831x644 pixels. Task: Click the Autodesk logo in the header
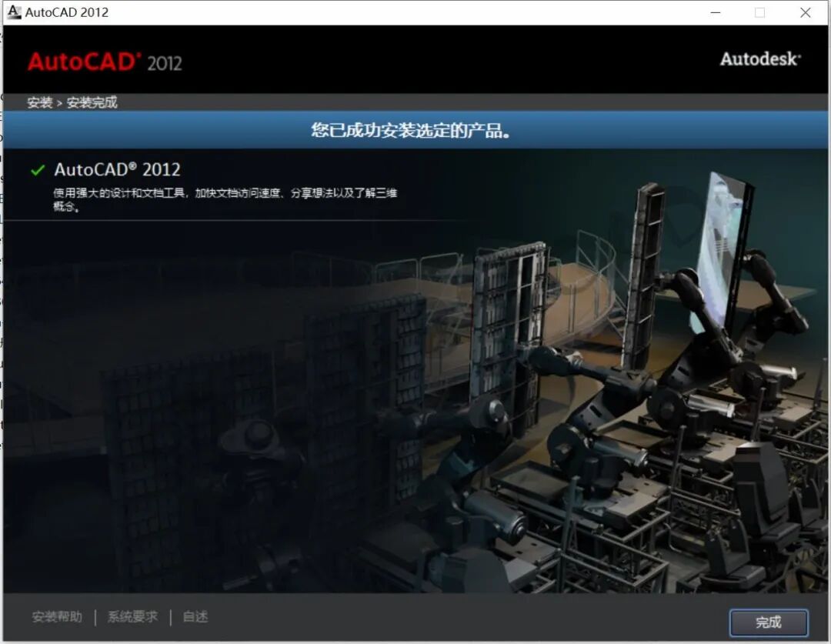(760, 58)
